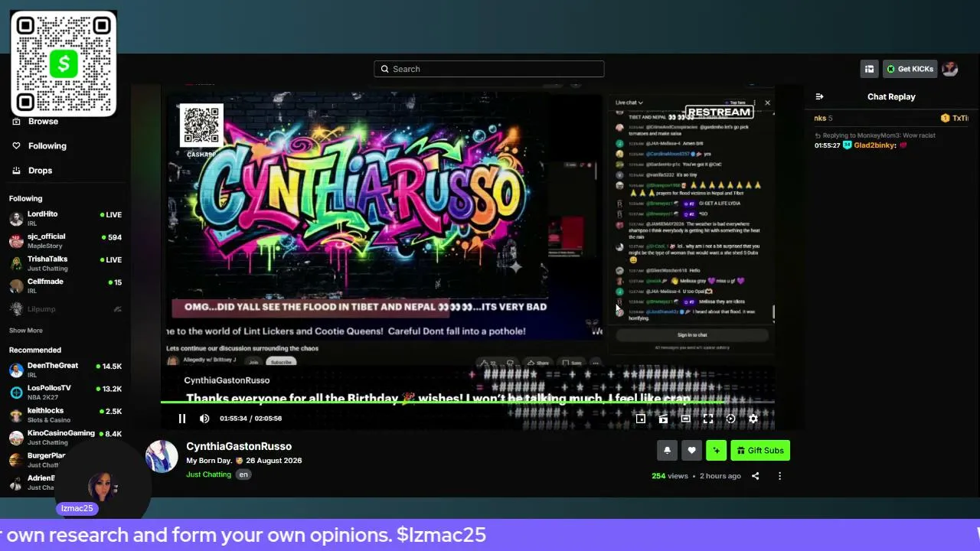Close the embedded live chat panel in video
This screenshot has width=980, height=551.
[x=767, y=103]
